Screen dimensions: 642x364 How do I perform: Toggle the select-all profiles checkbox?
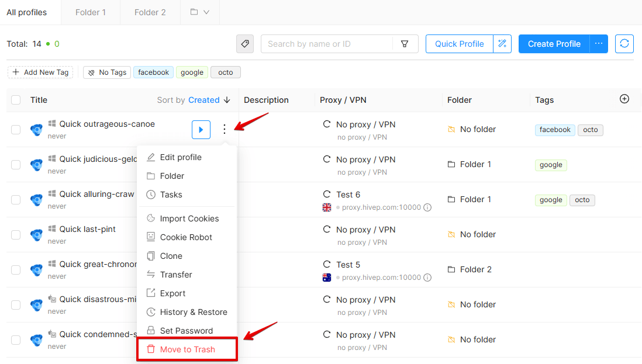16,100
